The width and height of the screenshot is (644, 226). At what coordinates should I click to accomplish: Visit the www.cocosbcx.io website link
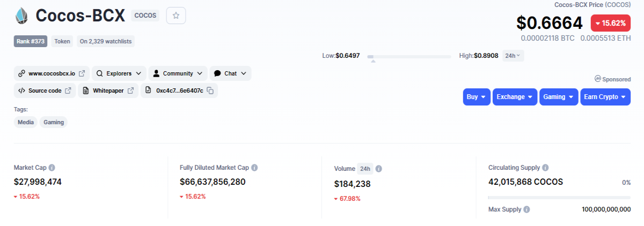pyautogui.click(x=52, y=73)
